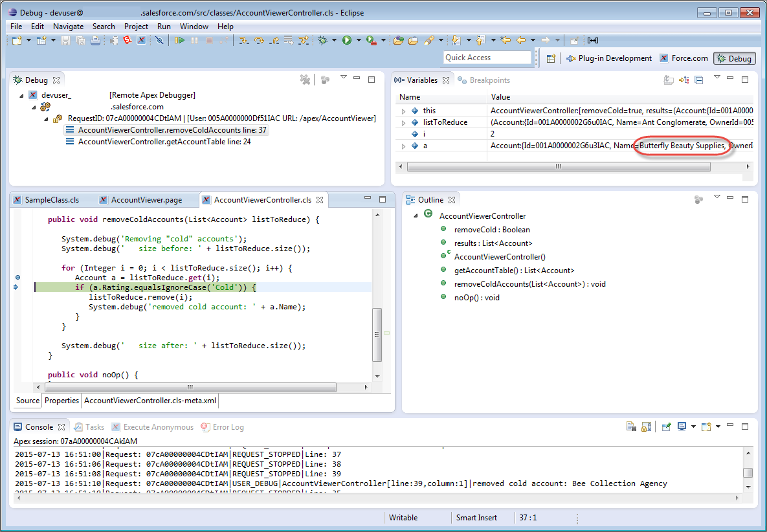This screenshot has width=767, height=532.
Task: Open the File menu
Action: (x=16, y=27)
